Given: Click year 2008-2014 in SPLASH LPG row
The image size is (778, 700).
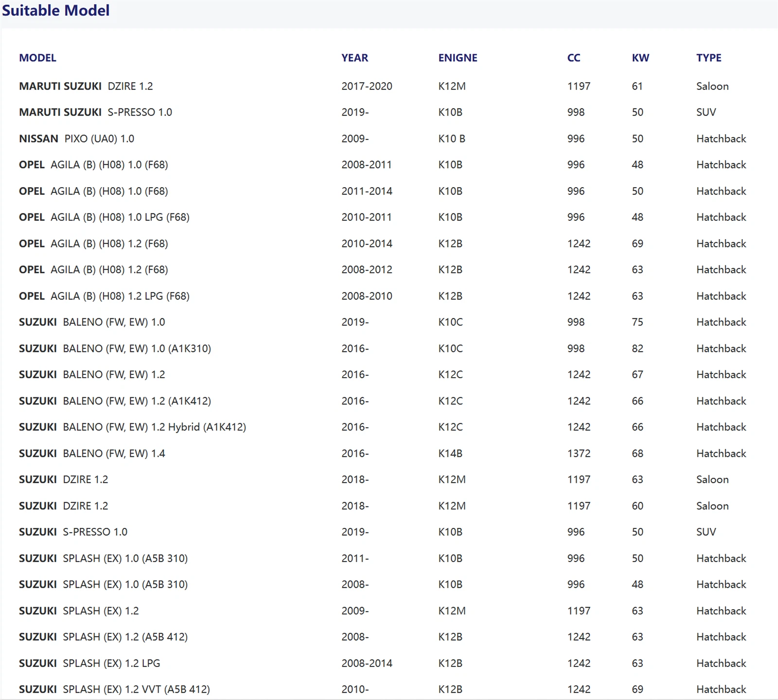Looking at the screenshot, I should coord(367,664).
